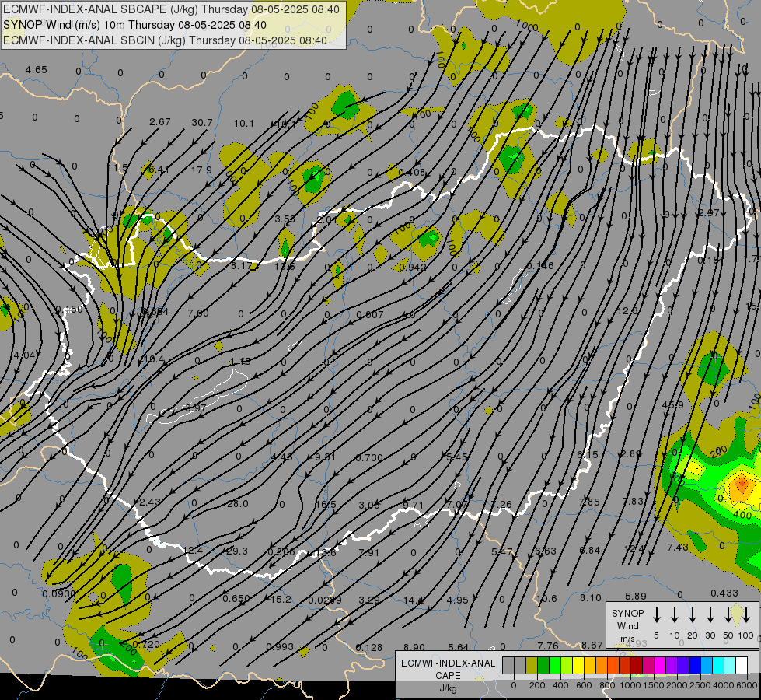
Task: Select the dark green swatch left of 400
Action: (543, 666)
